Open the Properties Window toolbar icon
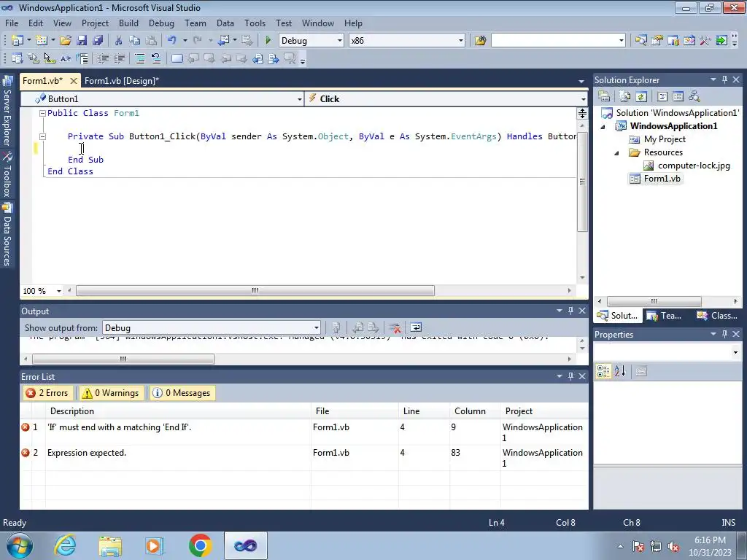Screen dimensions: 747x560 coord(657,41)
